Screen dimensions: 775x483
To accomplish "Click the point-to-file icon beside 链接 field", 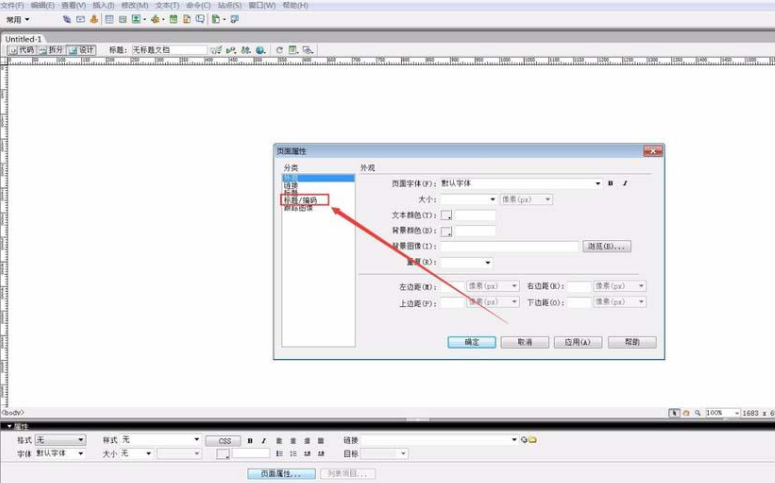I will (524, 439).
